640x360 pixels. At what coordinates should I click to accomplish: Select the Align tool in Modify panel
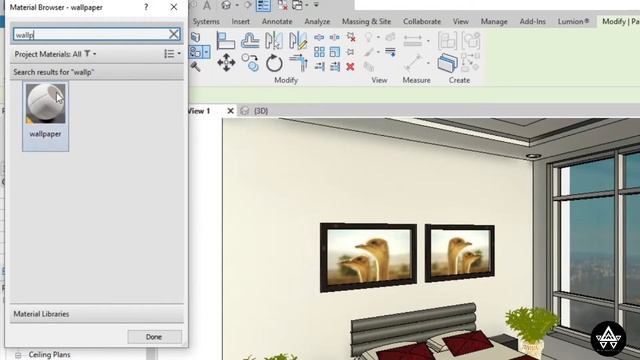(x=225, y=41)
